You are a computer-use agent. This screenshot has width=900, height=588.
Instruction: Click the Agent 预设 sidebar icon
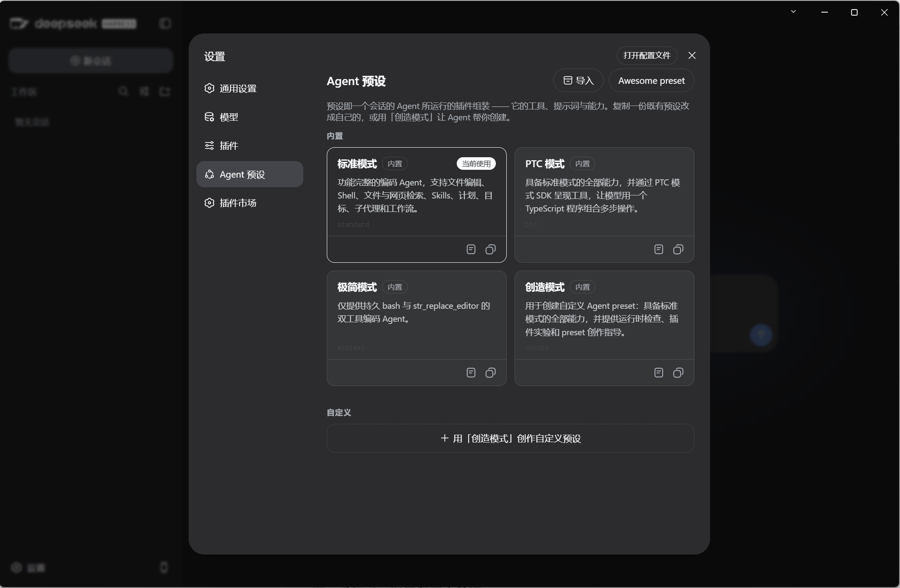[209, 174]
